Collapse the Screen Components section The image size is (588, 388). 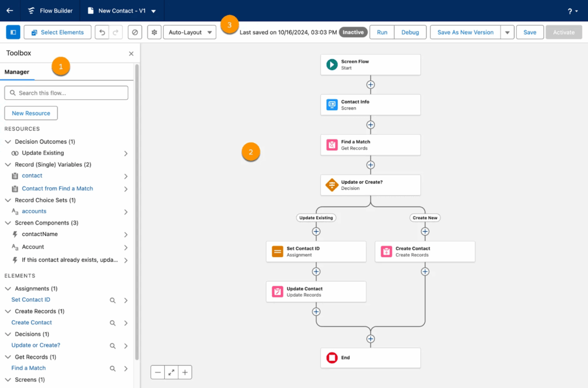pyautogui.click(x=8, y=223)
